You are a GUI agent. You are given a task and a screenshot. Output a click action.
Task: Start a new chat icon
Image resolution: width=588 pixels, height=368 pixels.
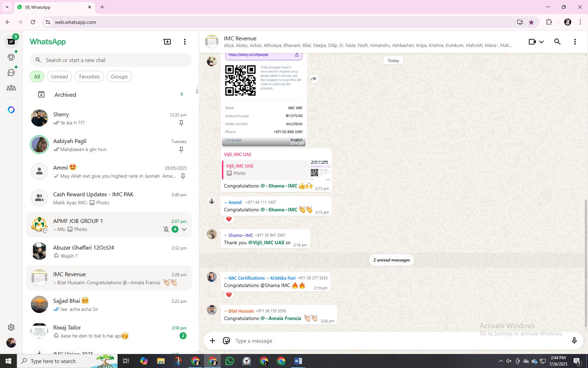167,42
